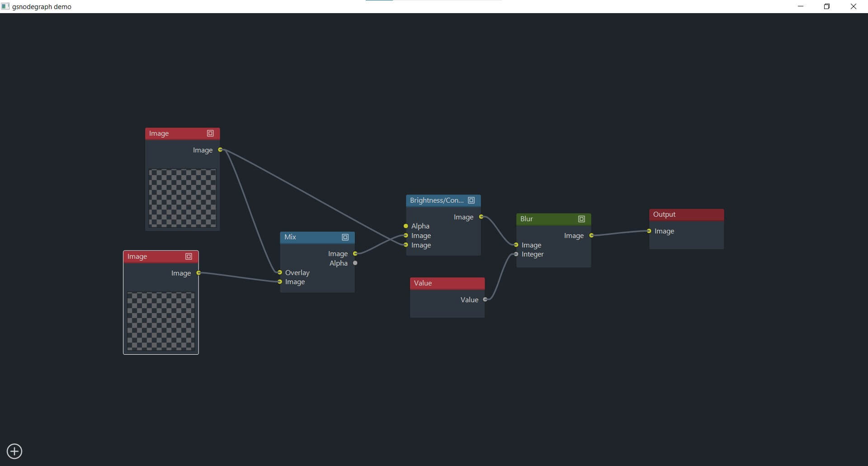Click the Blur node's Integer input socket
This screenshot has height=466, width=868.
click(516, 254)
